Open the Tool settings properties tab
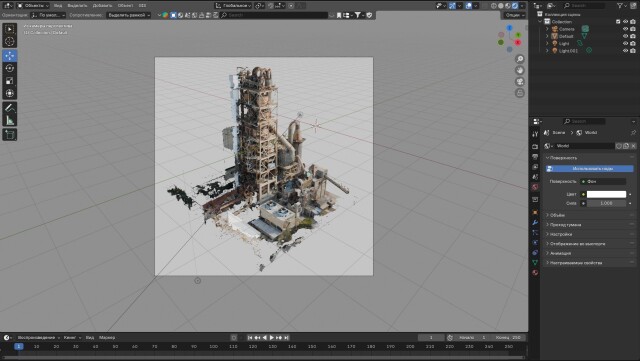Screen dimensions: 640x361 point(535,134)
